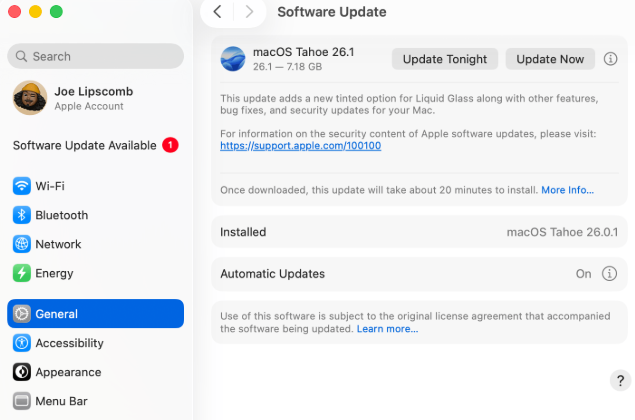Click the Network globe icon

(21, 244)
